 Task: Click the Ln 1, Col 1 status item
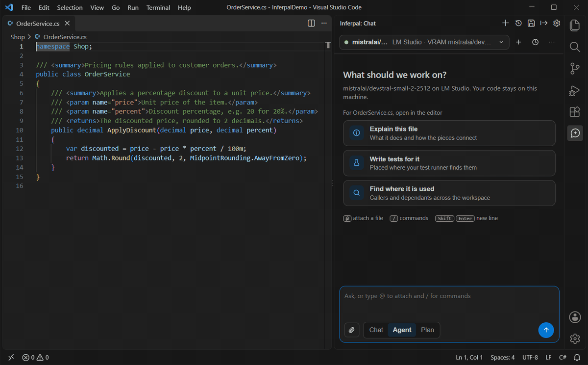(469, 357)
